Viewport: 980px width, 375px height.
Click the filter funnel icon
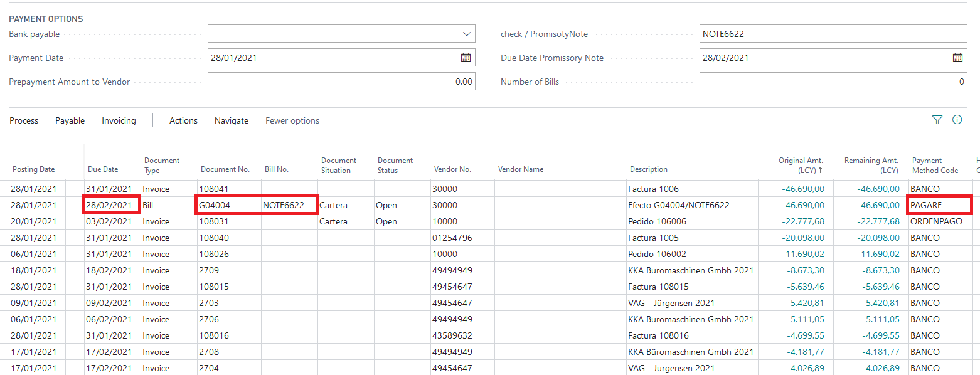click(x=937, y=120)
